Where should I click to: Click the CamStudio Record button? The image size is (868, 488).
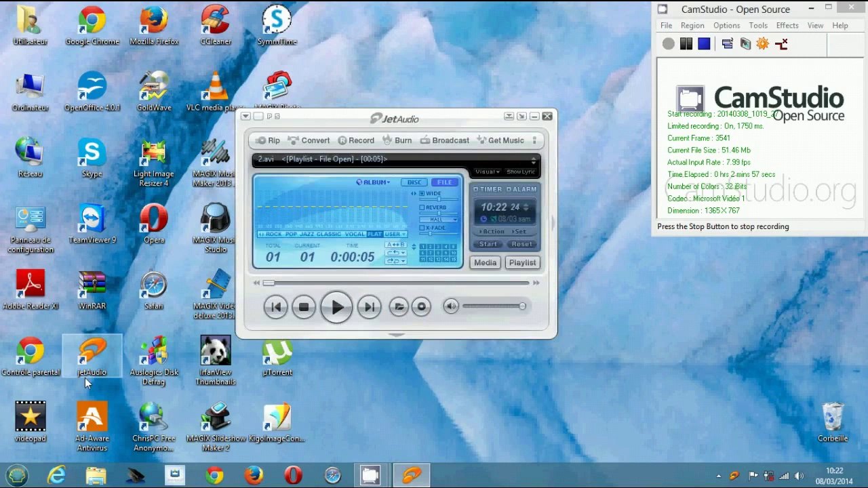tap(669, 44)
